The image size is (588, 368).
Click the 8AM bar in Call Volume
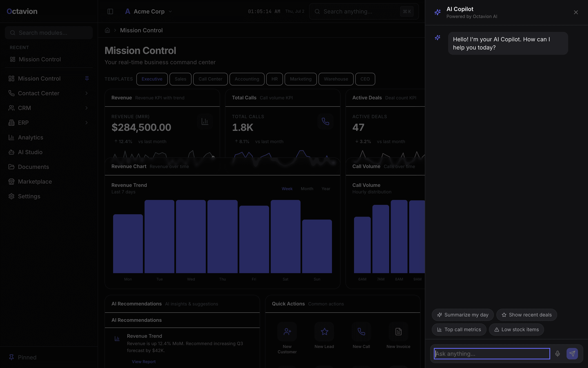[399, 236]
